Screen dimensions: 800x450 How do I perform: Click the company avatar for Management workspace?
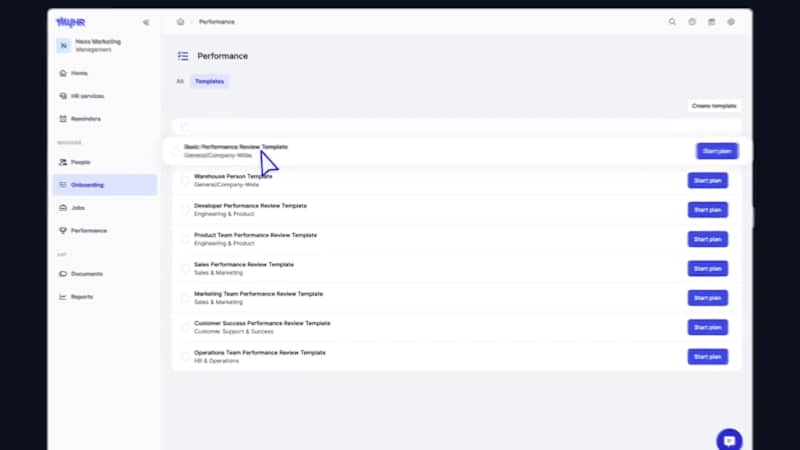coord(64,45)
